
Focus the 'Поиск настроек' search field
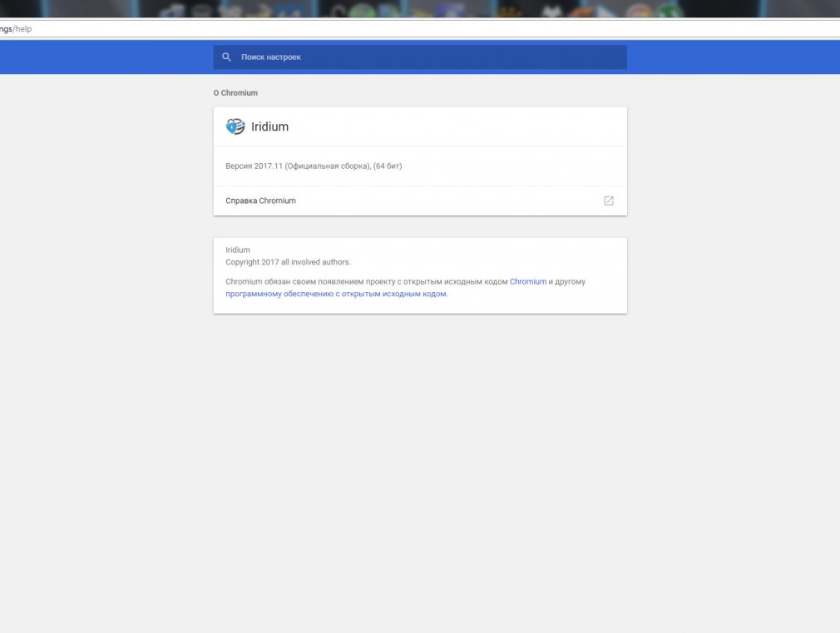[420, 57]
